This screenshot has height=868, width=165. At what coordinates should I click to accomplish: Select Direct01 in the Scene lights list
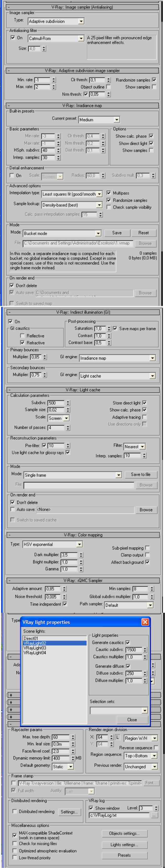point(31,638)
